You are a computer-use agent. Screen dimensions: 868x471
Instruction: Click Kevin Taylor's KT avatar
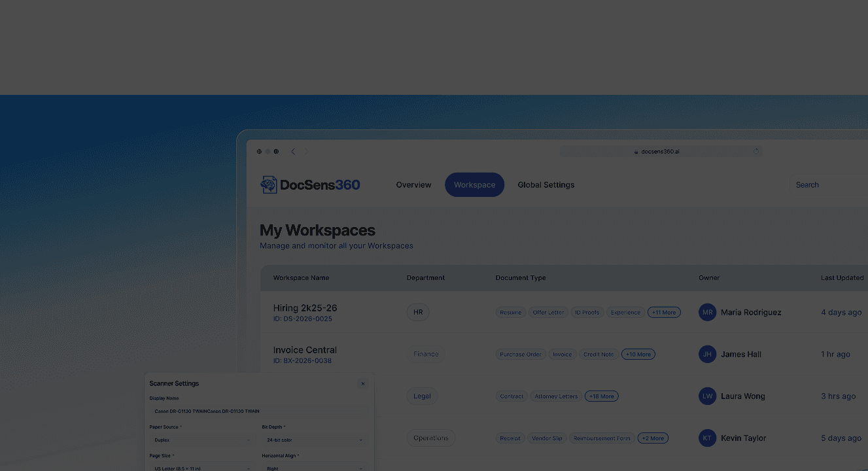click(x=707, y=438)
